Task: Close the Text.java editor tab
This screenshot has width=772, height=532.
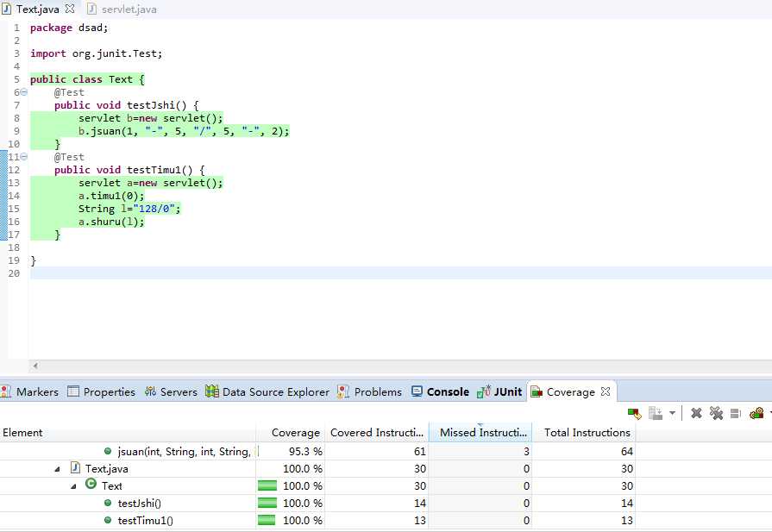Action: pyautogui.click(x=70, y=9)
